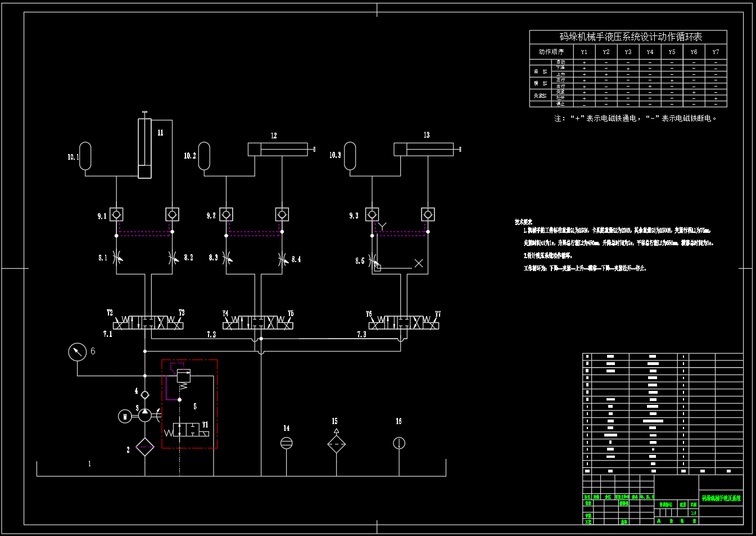This screenshot has width=756, height=536.
Task: Select the Y2 column header in table
Action: [x=606, y=52]
